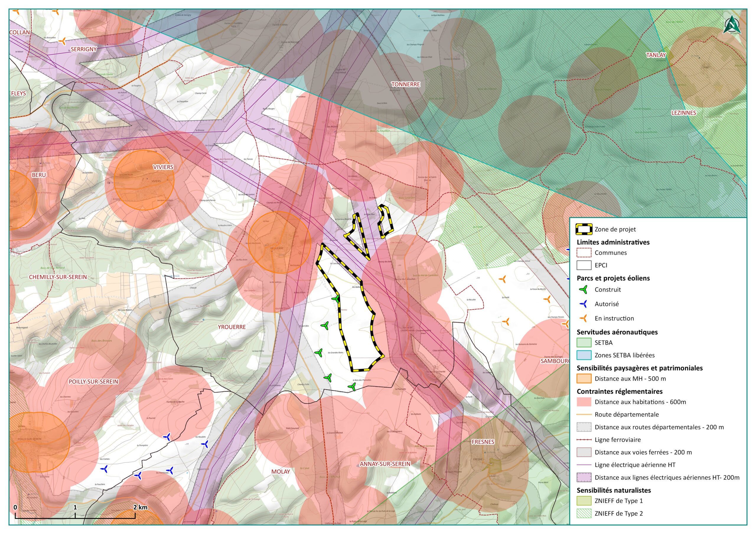Click the Route départementale legend line symbol
The height and width of the screenshot is (534, 756).
pos(584,415)
